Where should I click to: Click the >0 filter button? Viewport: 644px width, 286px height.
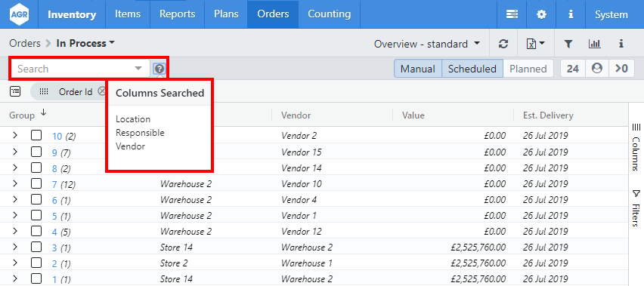(622, 69)
